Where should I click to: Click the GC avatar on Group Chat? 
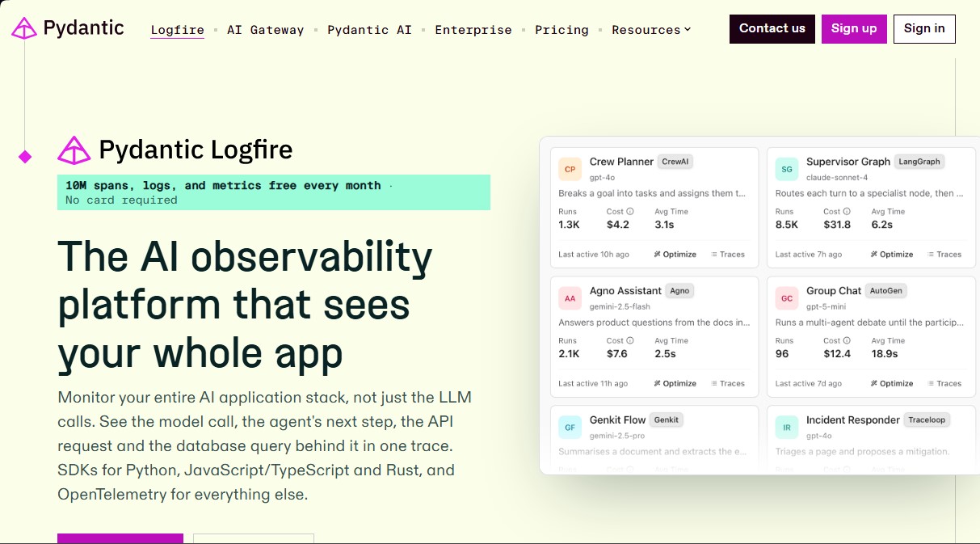787,298
